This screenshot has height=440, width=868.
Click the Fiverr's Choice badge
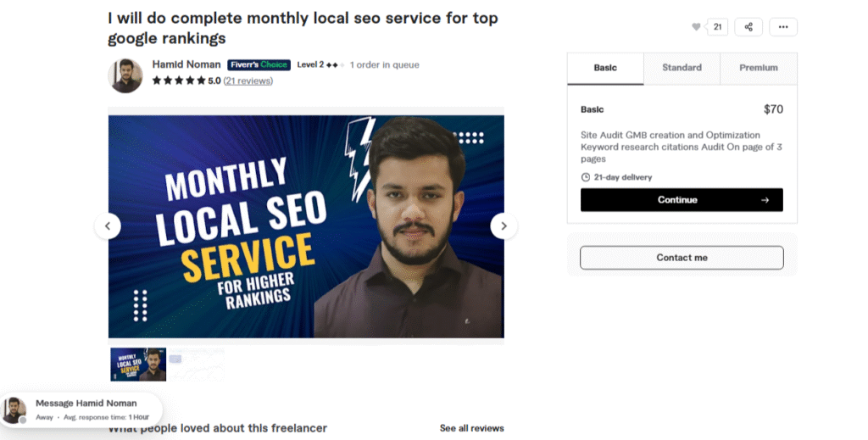[259, 65]
